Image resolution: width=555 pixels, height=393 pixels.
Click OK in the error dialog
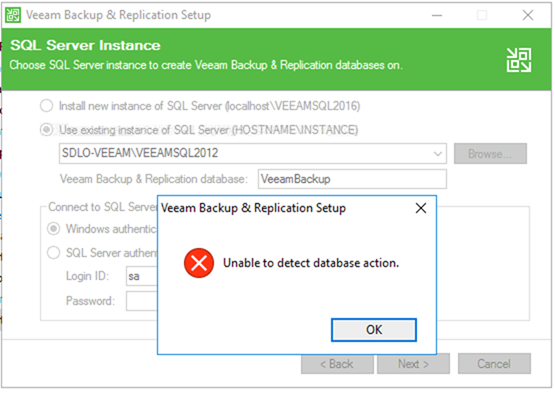click(x=373, y=330)
